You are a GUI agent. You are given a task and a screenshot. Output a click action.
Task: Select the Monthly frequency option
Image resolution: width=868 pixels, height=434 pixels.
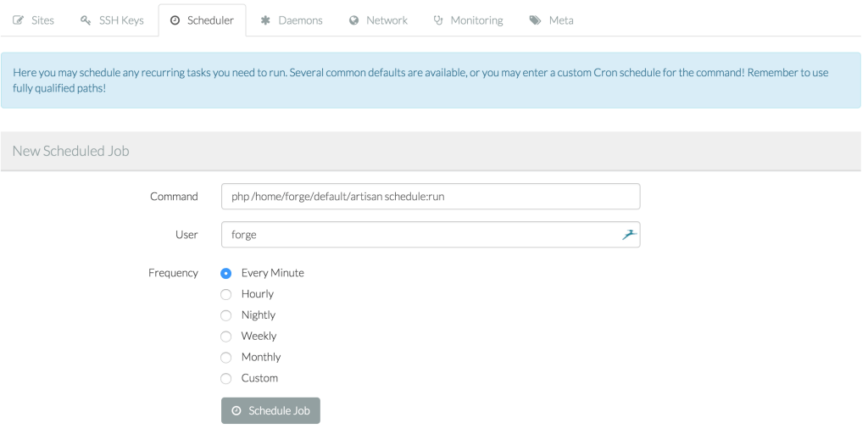(225, 358)
